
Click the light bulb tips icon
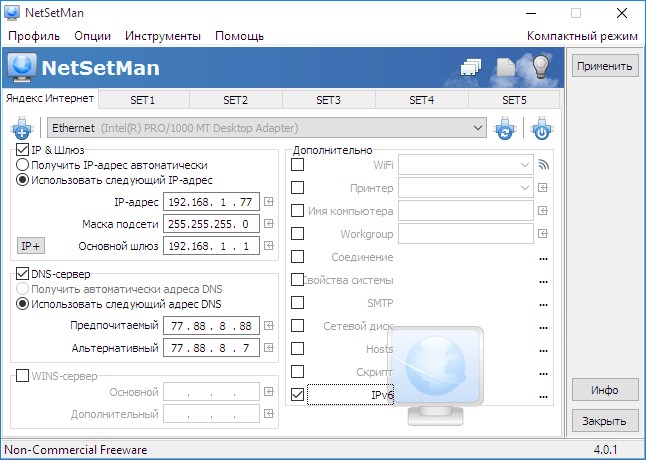coord(541,67)
